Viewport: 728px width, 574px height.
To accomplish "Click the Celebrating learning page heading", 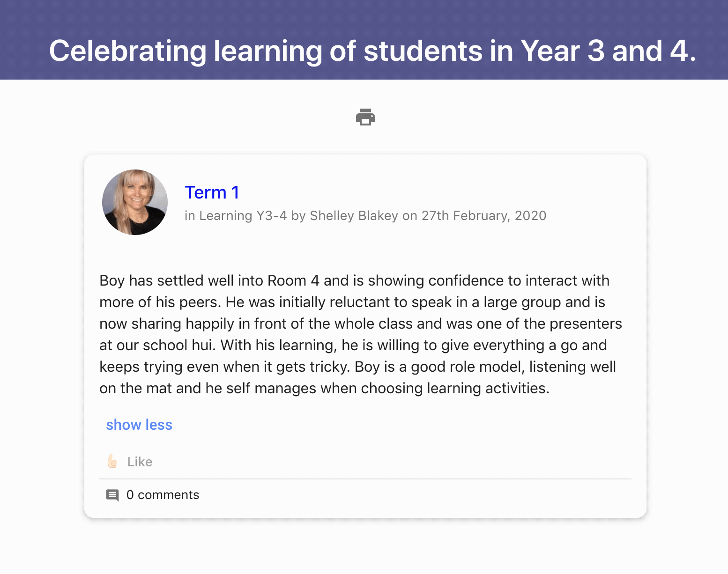I will coord(372,51).
